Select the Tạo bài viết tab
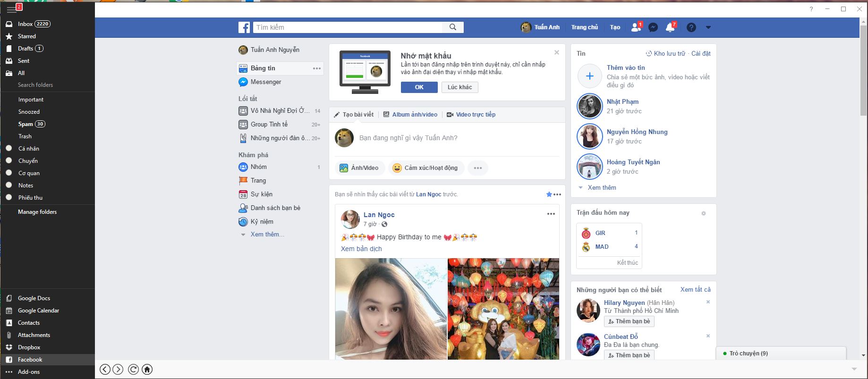 coord(354,115)
